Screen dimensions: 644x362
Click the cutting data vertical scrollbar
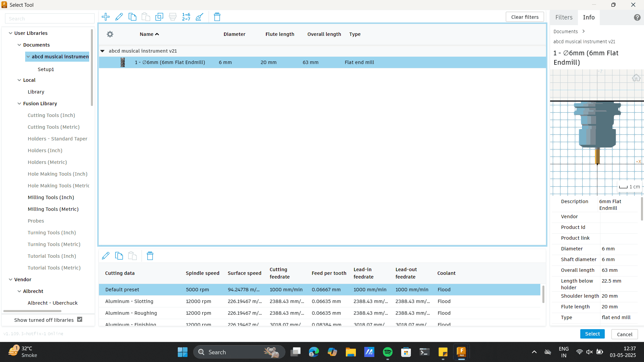pos(543,294)
